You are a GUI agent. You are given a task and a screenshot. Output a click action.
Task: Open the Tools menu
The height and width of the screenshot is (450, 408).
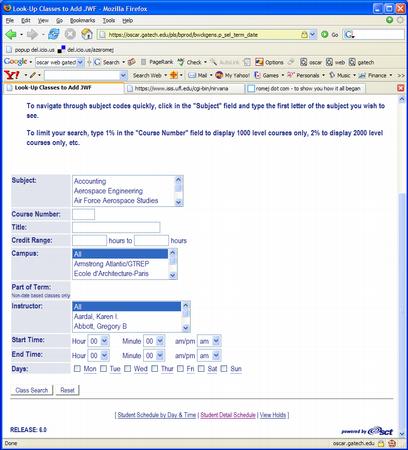(108, 21)
